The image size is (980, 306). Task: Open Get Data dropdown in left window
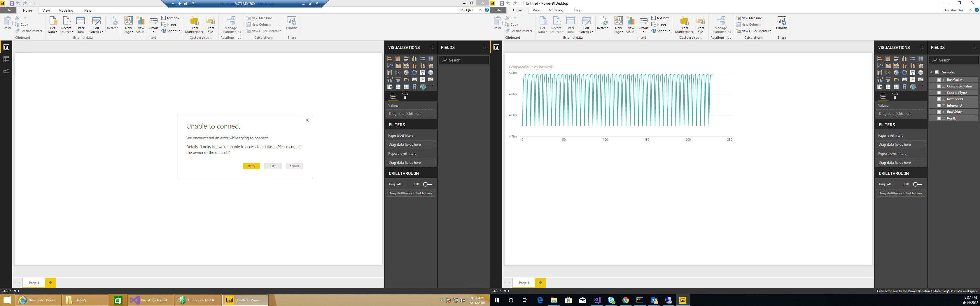tap(52, 25)
